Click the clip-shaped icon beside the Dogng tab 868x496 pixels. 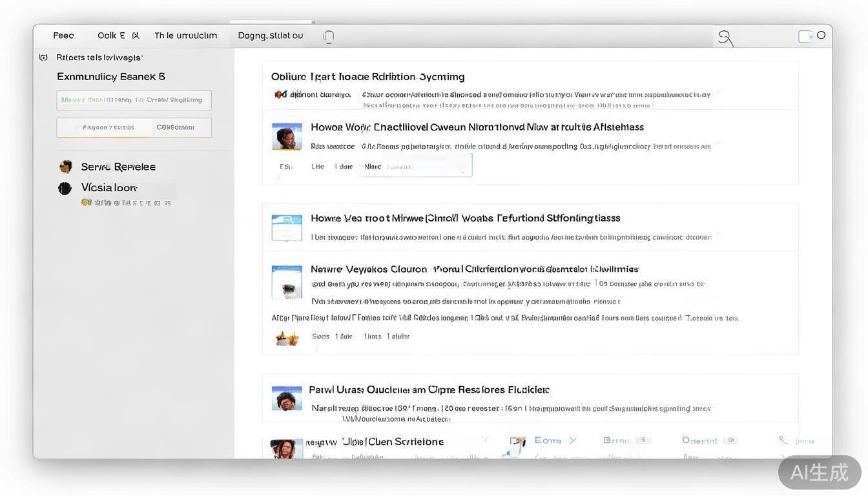pos(329,37)
